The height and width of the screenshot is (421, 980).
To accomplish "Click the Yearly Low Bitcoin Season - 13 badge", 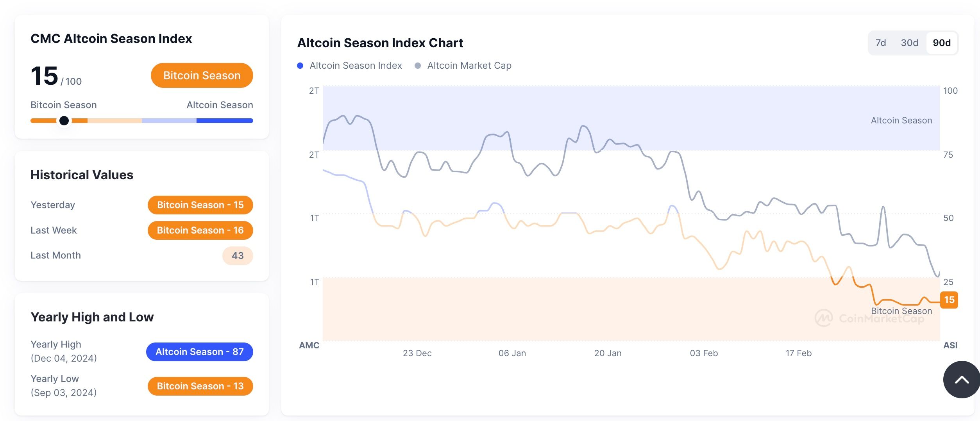I will point(200,386).
